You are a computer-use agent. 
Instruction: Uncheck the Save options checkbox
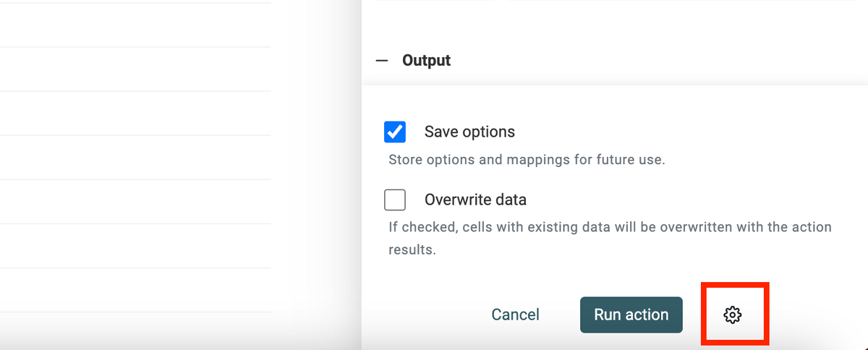[x=395, y=132]
